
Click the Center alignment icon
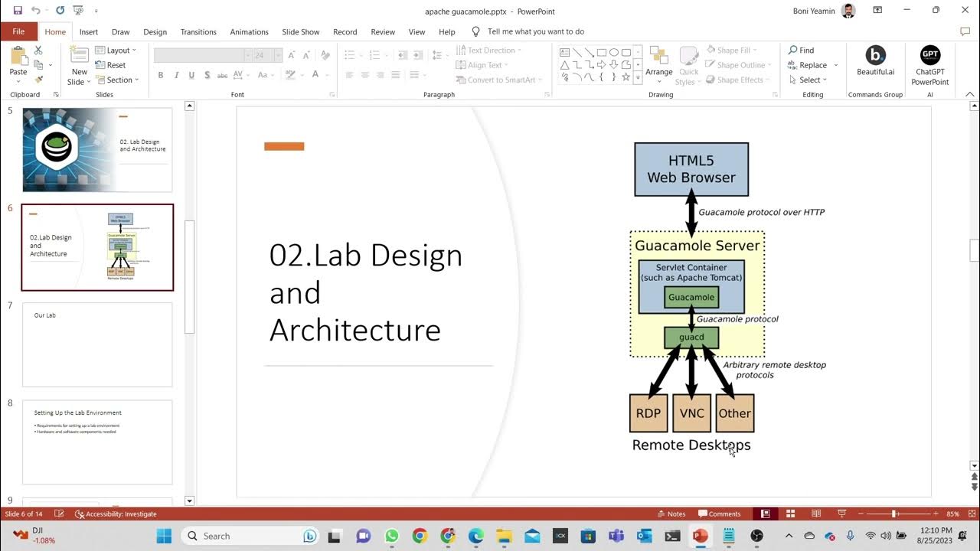[x=364, y=75]
